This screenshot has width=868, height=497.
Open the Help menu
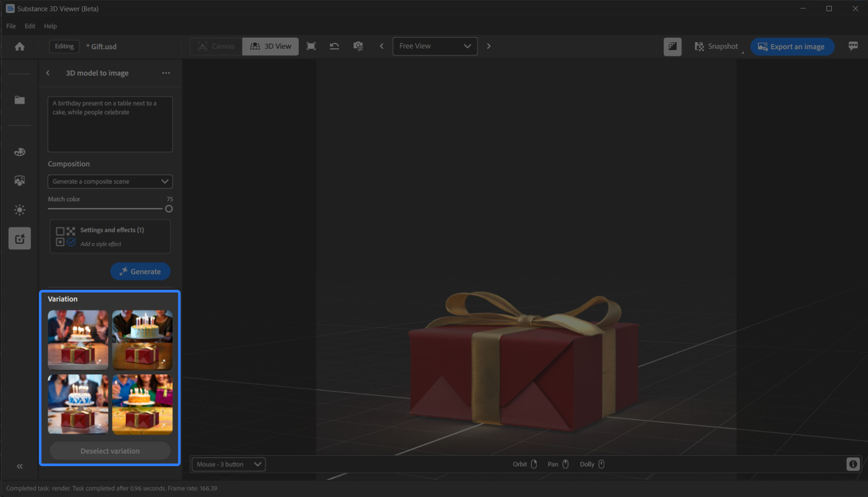click(50, 26)
